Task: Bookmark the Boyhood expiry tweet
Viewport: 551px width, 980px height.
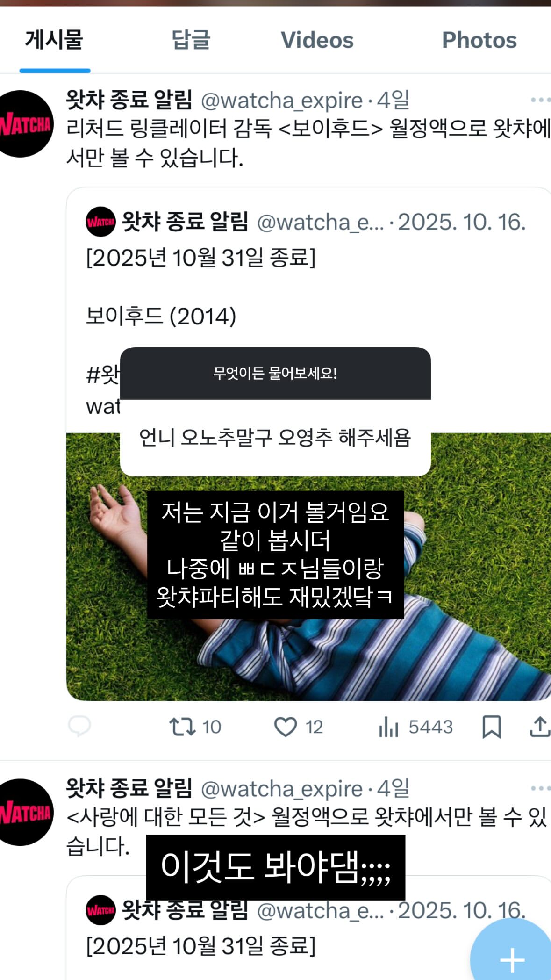Action: coord(492,727)
